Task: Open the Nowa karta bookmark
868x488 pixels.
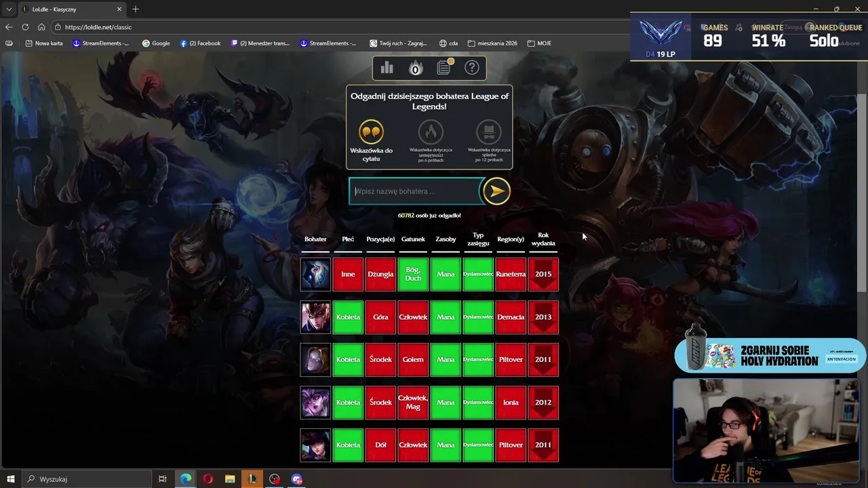Action: [43, 43]
